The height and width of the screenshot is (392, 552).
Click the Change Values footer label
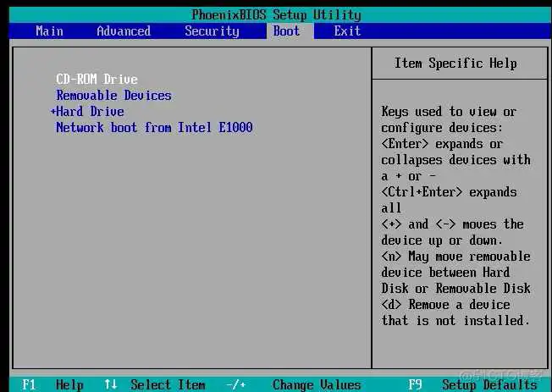(x=317, y=384)
